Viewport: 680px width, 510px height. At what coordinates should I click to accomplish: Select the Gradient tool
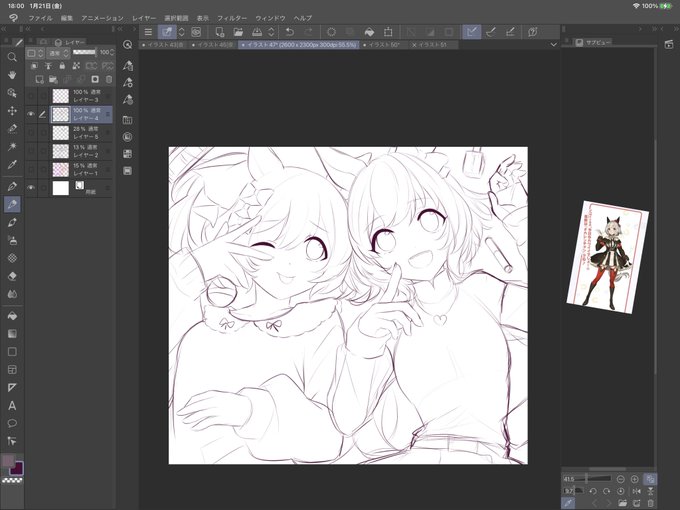[12, 333]
